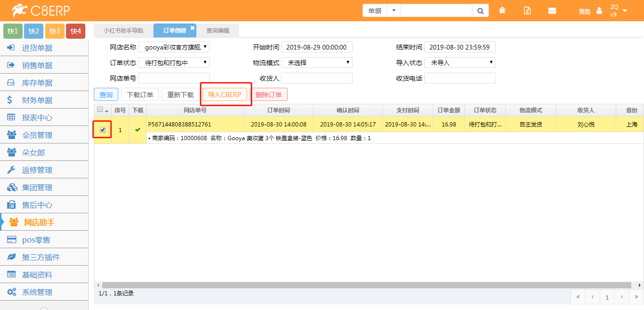Close the 订单创建 tab with its X

pyautogui.click(x=192, y=28)
